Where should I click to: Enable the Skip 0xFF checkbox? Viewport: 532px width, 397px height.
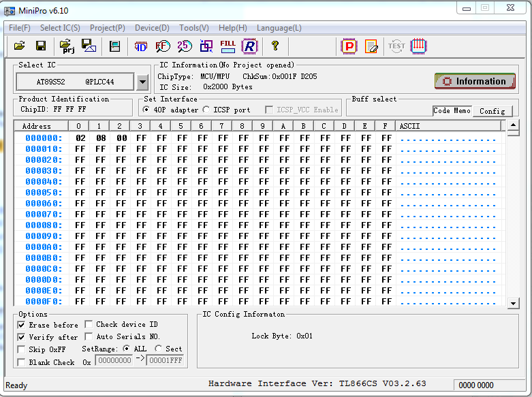[21, 349]
